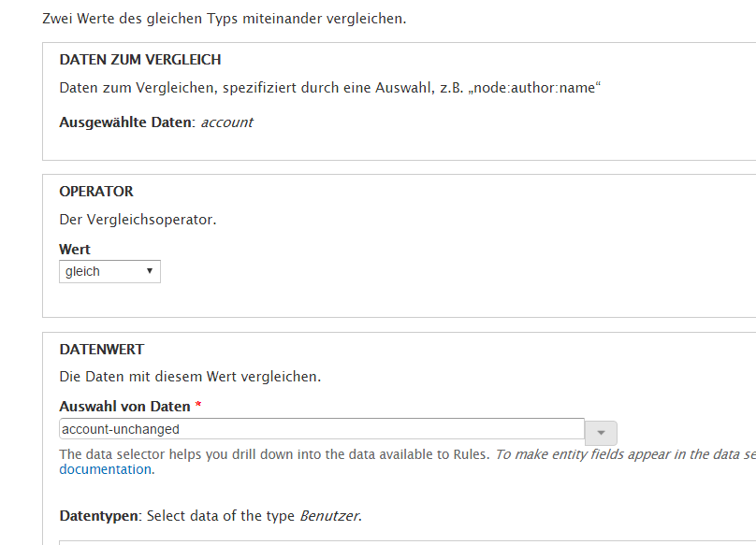Click the 'DATEN ZUM VERGLEICH' heading
Screen dimensions: 756x545
[140, 60]
